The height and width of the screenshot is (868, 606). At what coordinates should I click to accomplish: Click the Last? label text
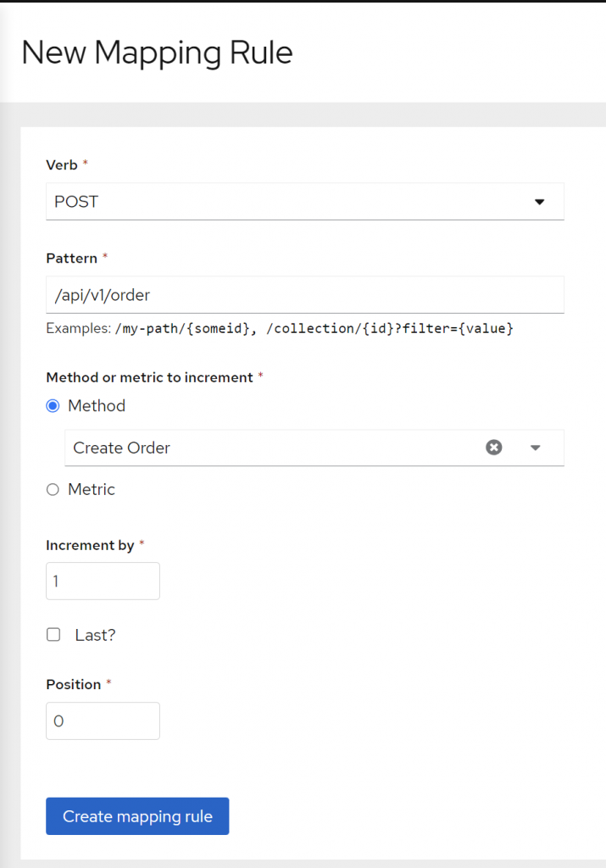click(95, 635)
